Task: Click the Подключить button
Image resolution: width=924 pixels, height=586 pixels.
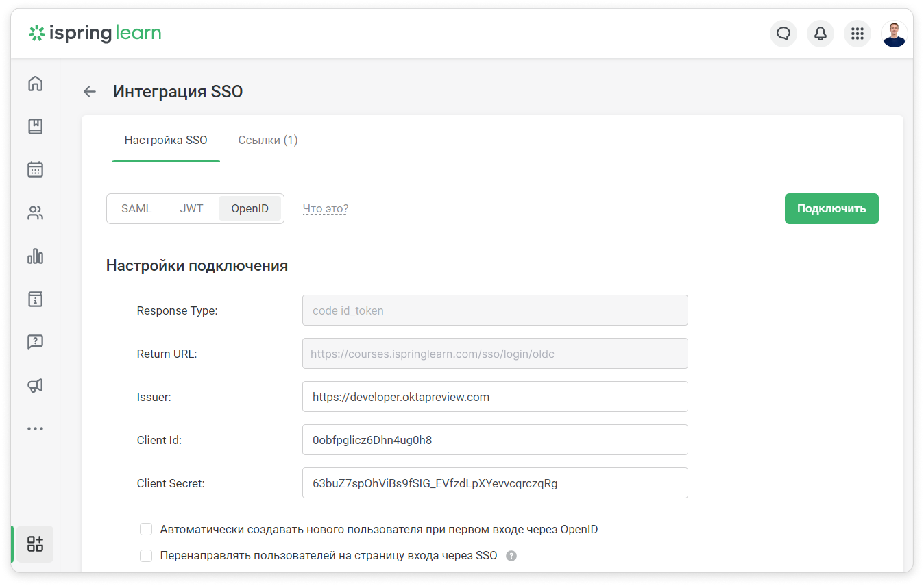Action: 831,208
